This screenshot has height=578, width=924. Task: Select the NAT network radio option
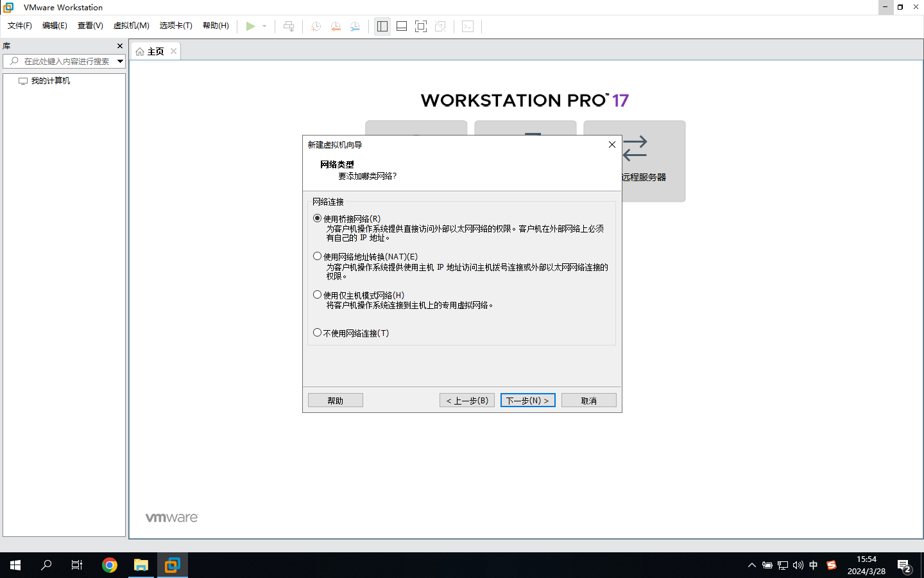(x=318, y=256)
